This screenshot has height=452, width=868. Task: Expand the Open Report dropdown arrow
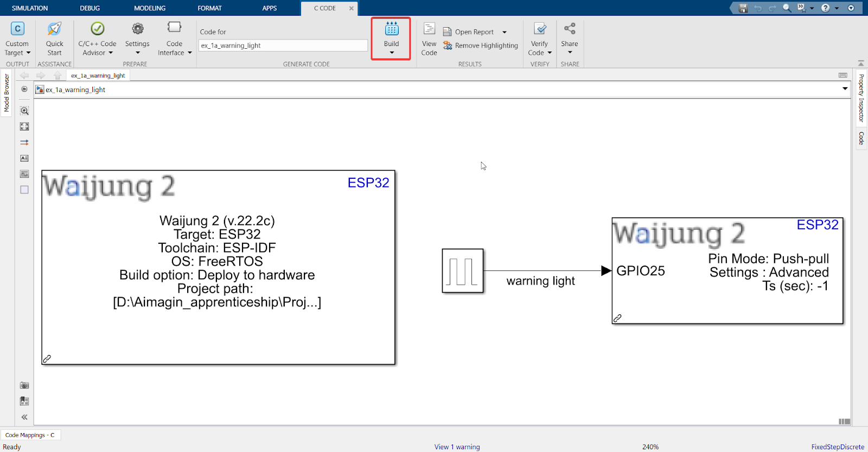tap(505, 32)
